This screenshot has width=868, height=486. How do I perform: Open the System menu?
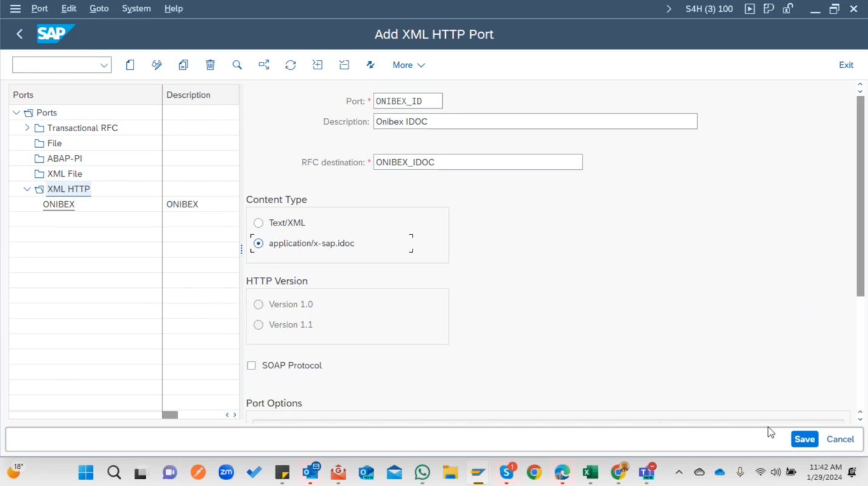pos(136,9)
